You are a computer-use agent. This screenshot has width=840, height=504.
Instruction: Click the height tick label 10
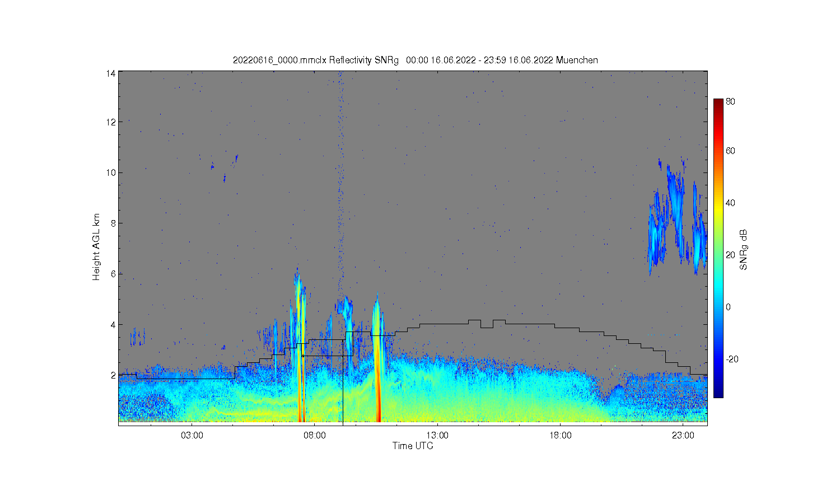pyautogui.click(x=111, y=172)
